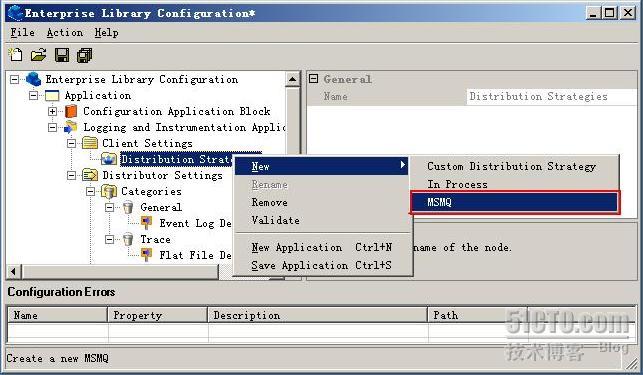Click the tree horizontal scroll left arrow
Image resolution: width=643 pixels, height=375 pixels.
pos(14,271)
